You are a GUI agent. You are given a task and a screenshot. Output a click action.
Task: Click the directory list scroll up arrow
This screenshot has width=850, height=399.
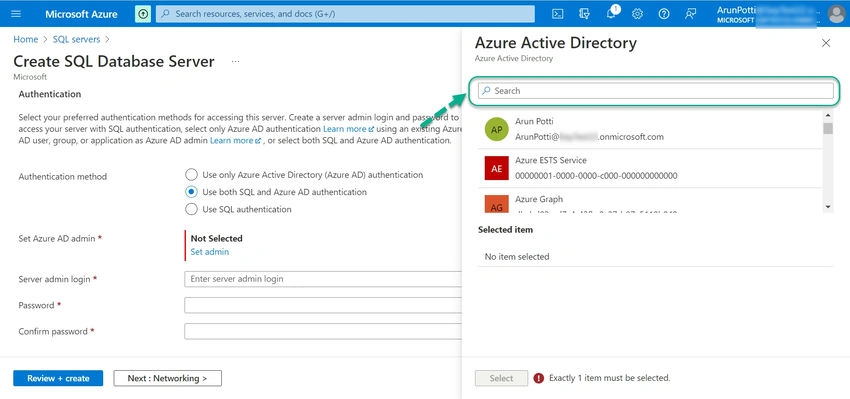pyautogui.click(x=828, y=115)
